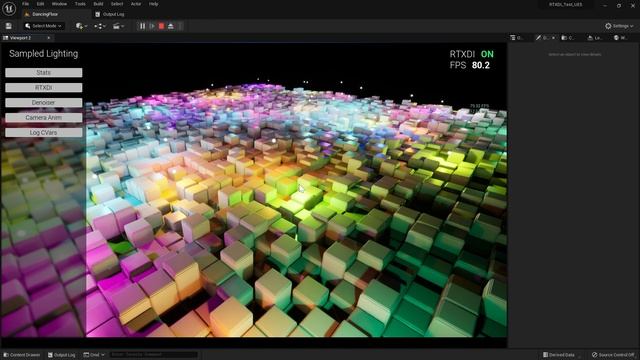Click the Sampled Lighting heading text
Screen dimensions: 640x360
(43, 54)
